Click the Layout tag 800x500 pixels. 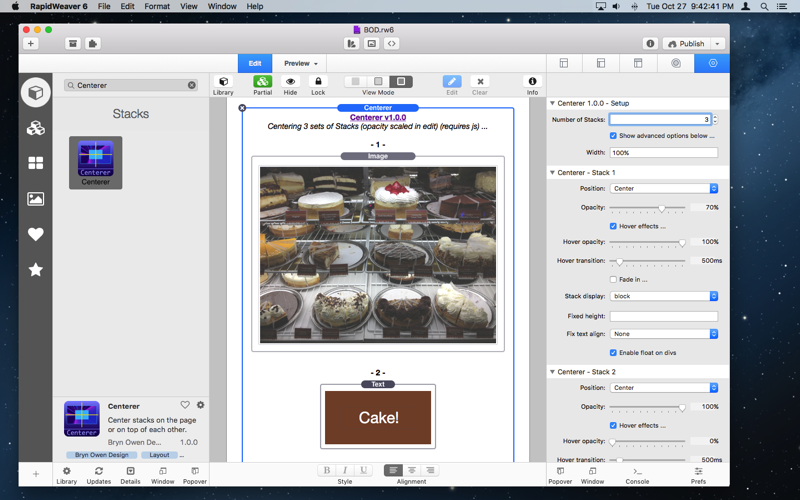point(159,455)
